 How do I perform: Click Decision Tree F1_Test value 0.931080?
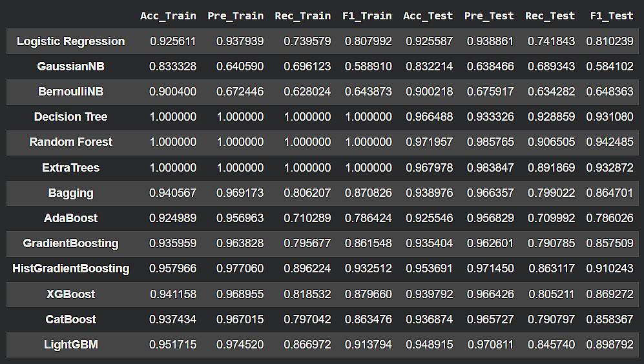(x=610, y=117)
